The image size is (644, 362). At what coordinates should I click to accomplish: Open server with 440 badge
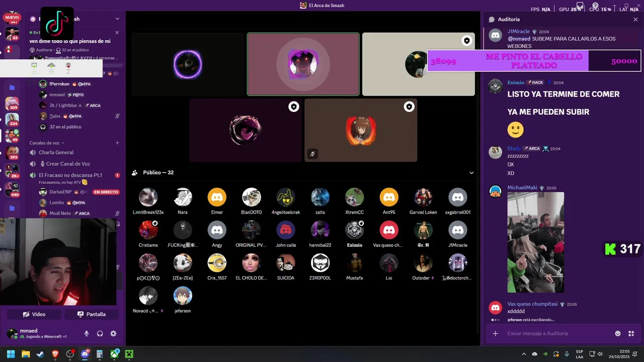point(12,190)
